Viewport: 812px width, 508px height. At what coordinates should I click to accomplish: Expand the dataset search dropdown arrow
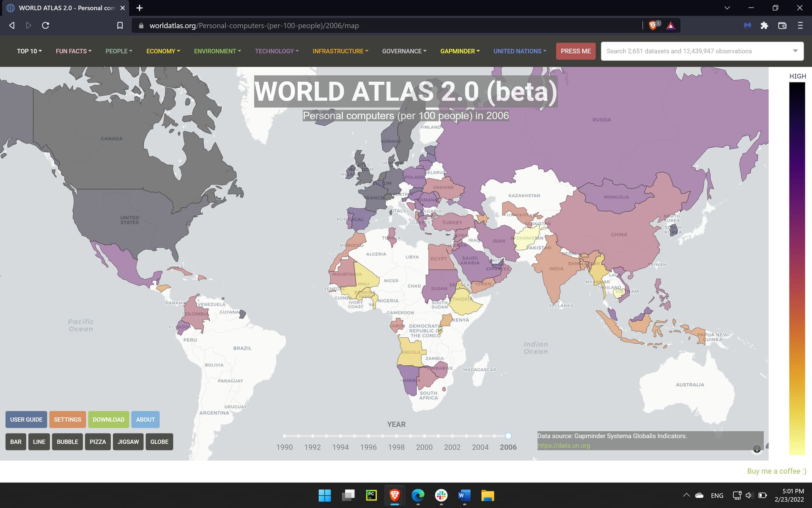pyautogui.click(x=795, y=51)
